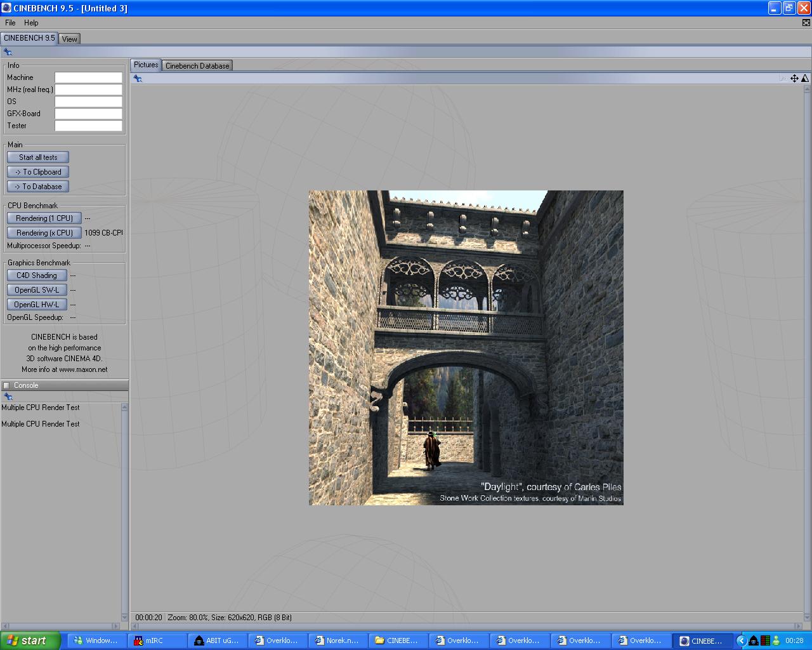Switch to the ABIT uG taskbar window
The height and width of the screenshot is (650, 812).
point(218,640)
